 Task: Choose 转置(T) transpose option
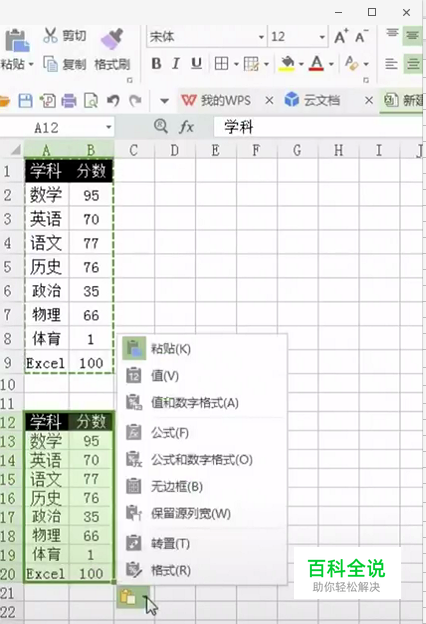[x=203, y=543]
